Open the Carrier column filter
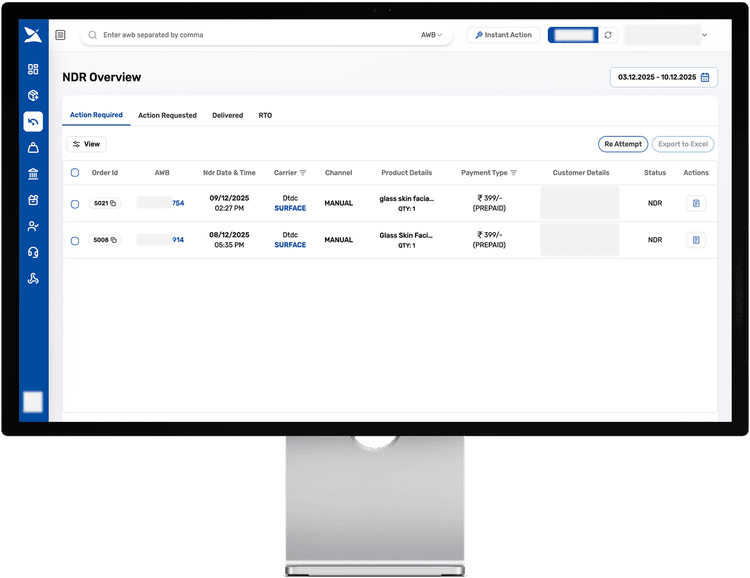The height and width of the screenshot is (578, 750). (x=303, y=173)
